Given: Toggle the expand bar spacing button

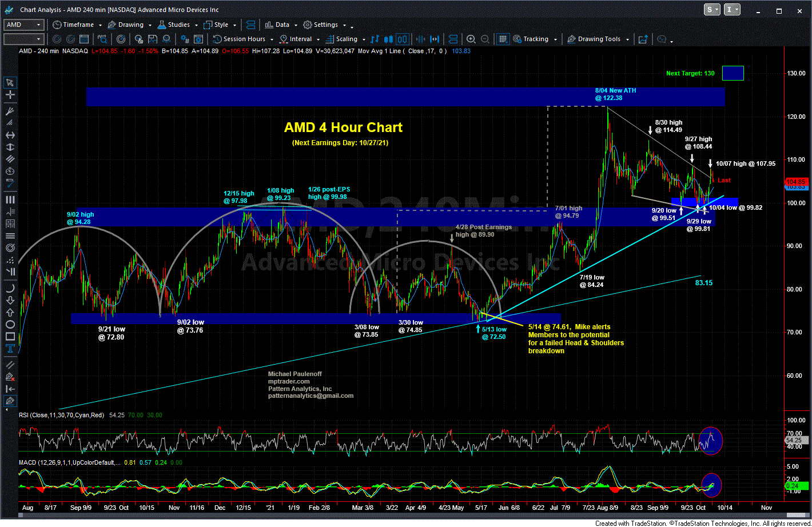Looking at the screenshot, I should click(x=435, y=39).
